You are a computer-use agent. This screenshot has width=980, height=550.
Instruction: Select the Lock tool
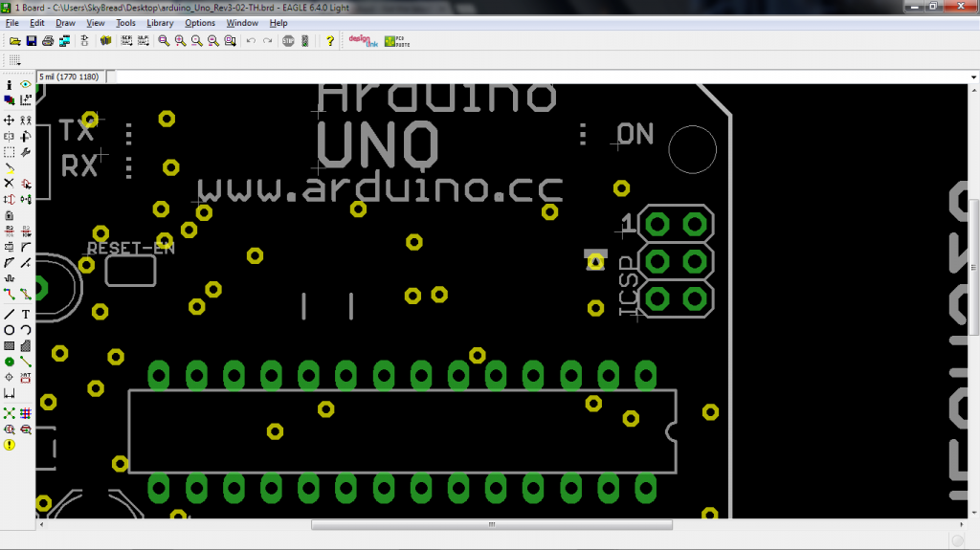(9, 215)
